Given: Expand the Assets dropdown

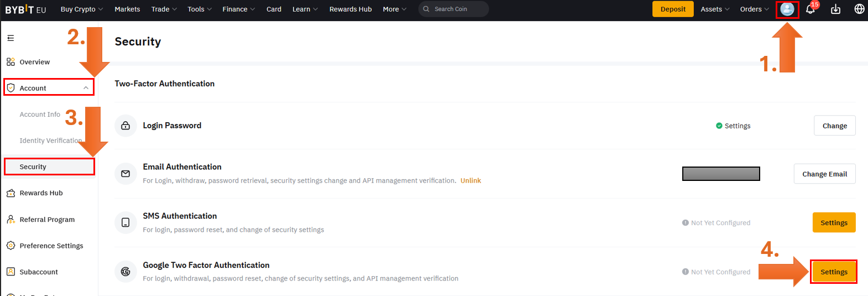Looking at the screenshot, I should (714, 9).
